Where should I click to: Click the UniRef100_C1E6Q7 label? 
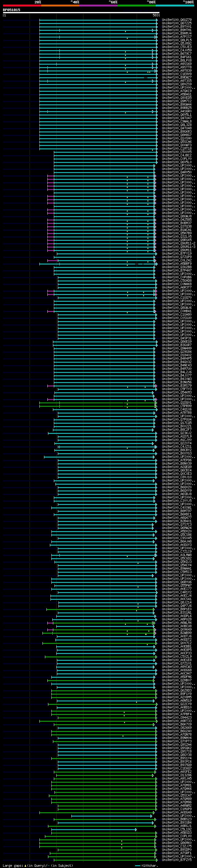pyautogui.click(x=176, y=768)
